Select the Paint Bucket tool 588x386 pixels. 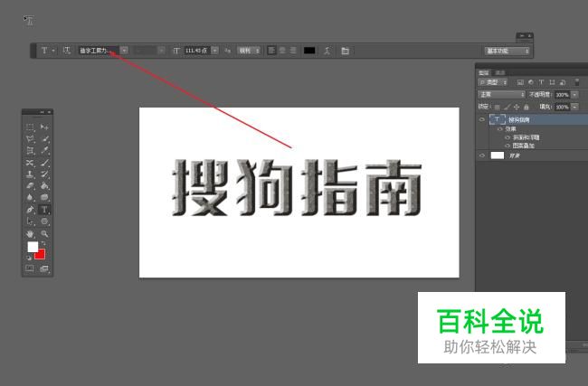coord(44,186)
